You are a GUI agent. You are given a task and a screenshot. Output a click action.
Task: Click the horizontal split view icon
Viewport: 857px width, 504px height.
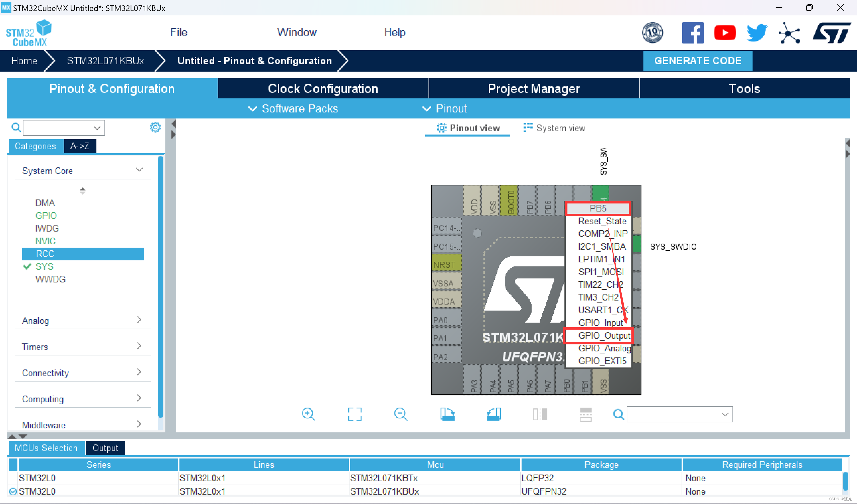click(586, 414)
